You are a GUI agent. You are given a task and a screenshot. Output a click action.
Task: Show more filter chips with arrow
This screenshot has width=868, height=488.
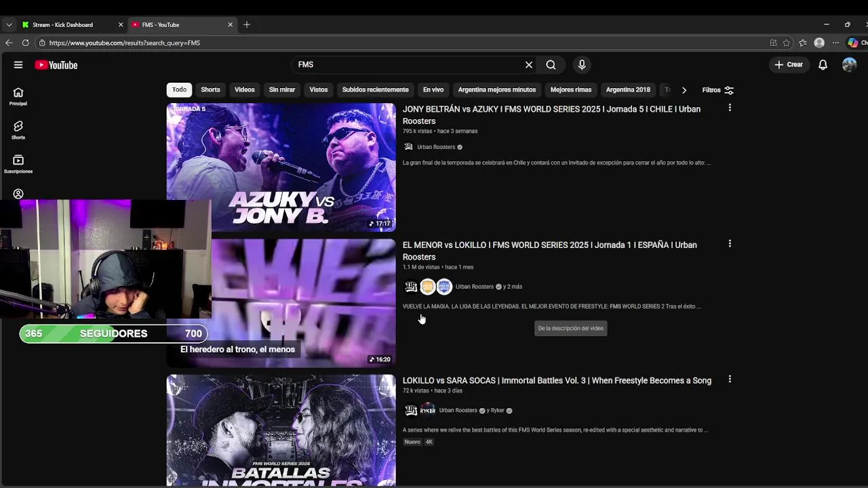click(x=684, y=90)
